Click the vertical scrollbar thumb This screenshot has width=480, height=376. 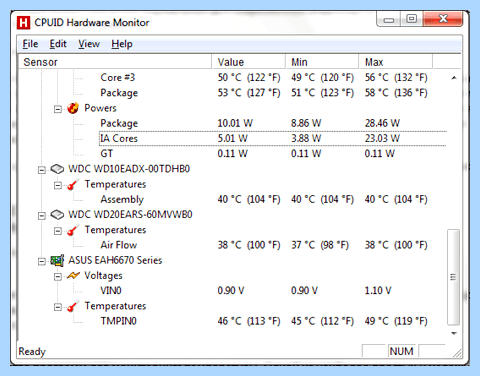(x=453, y=277)
